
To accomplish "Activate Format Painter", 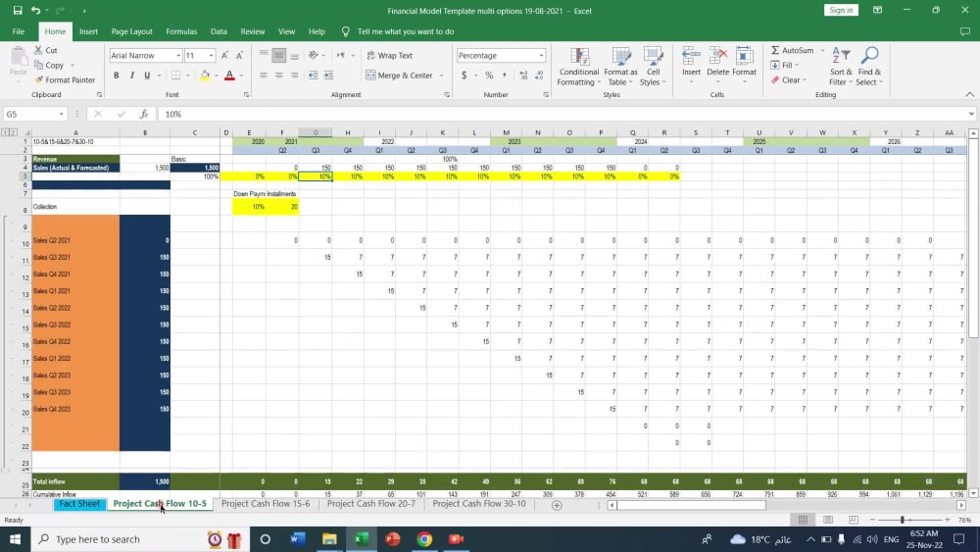I will tap(65, 80).
